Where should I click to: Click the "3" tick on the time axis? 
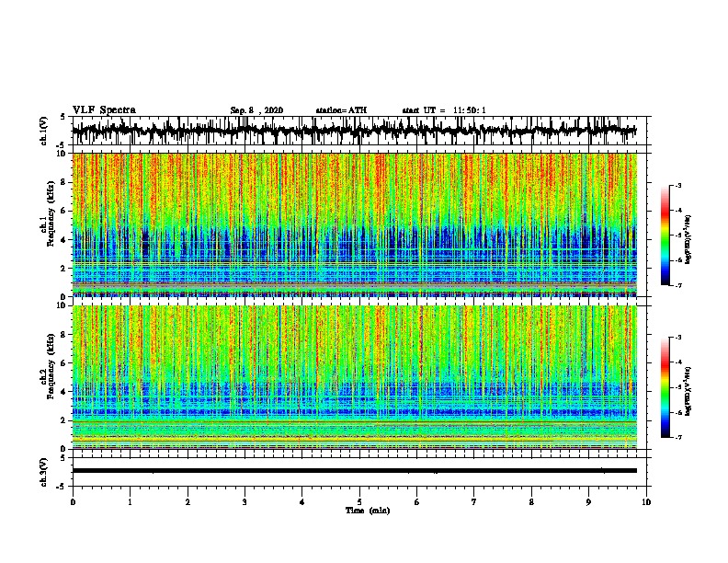tap(245, 502)
